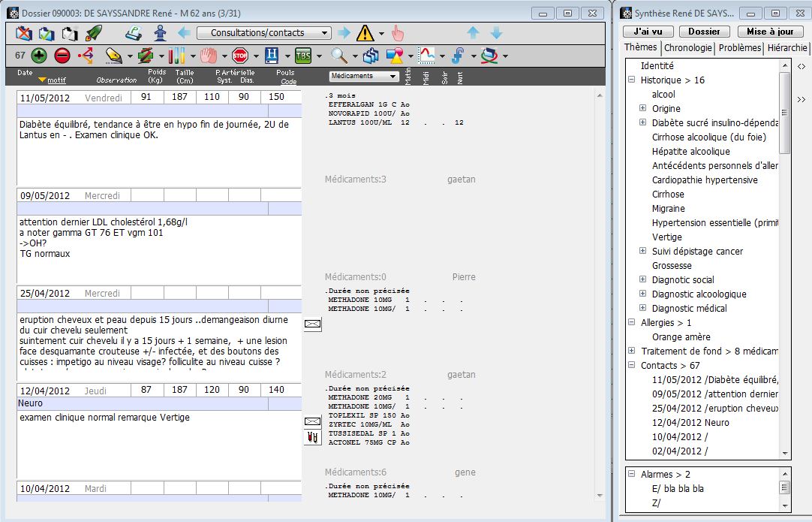
Task: Click envelope icon beside the 25/04/2012 consultation
Action: point(312,324)
